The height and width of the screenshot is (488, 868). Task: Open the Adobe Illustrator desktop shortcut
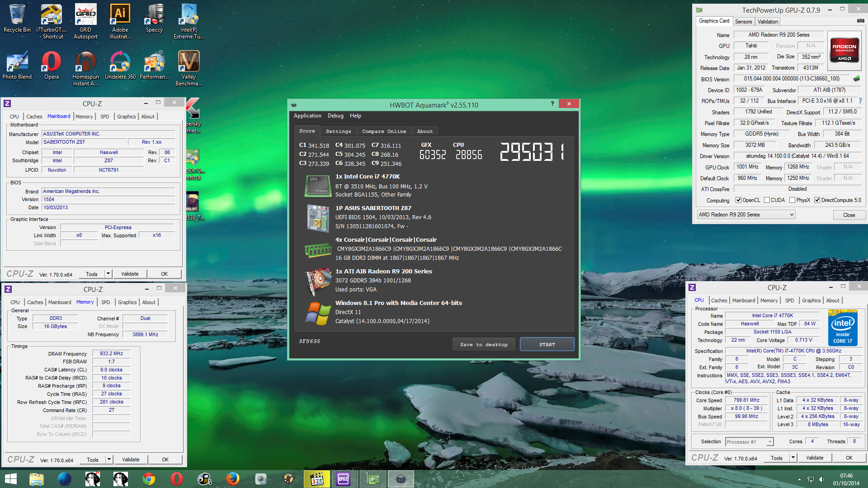(120, 21)
